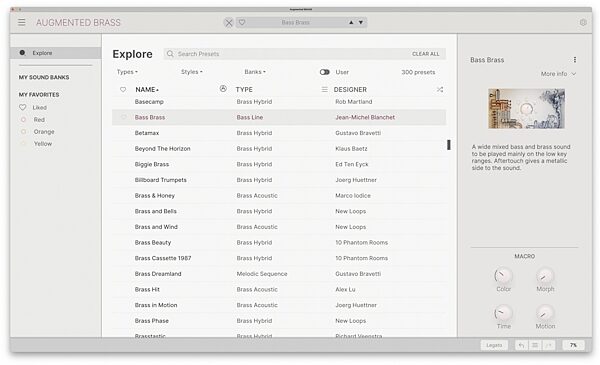Screen dimensions: 600x365
Task: Click designer Ed Ten Eyck
Action: (x=352, y=165)
